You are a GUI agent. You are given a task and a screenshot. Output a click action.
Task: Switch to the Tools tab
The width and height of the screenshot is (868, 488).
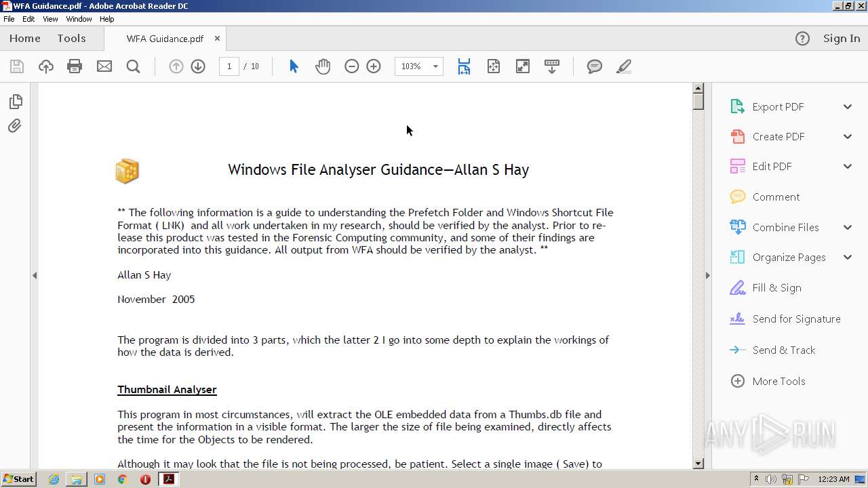71,39
